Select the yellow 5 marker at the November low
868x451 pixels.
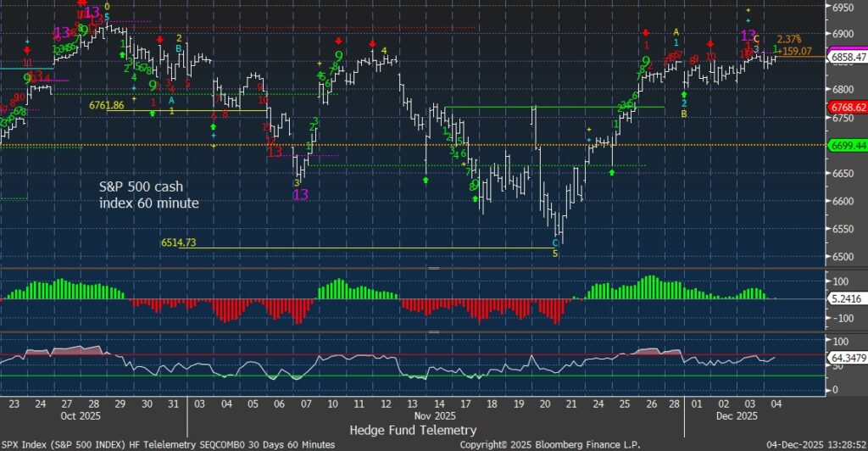[x=555, y=253]
